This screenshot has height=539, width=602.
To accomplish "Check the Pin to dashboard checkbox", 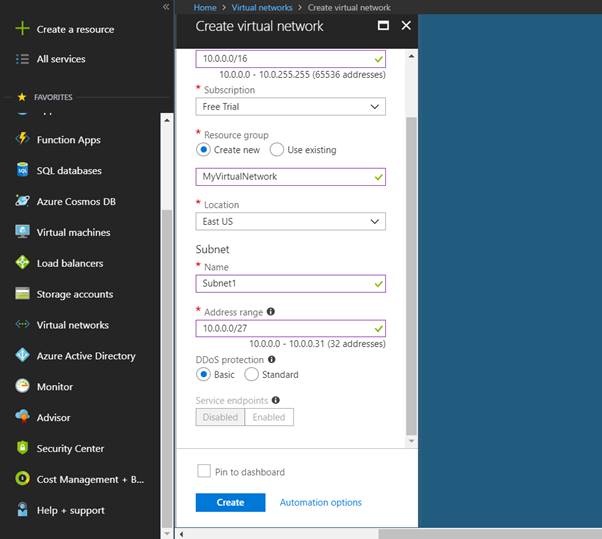I will (204, 471).
